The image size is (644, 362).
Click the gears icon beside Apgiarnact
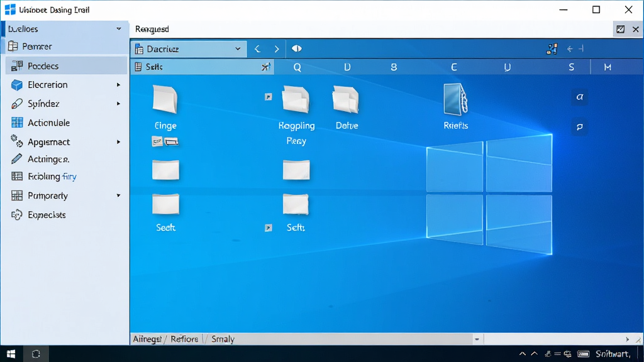coord(17,141)
